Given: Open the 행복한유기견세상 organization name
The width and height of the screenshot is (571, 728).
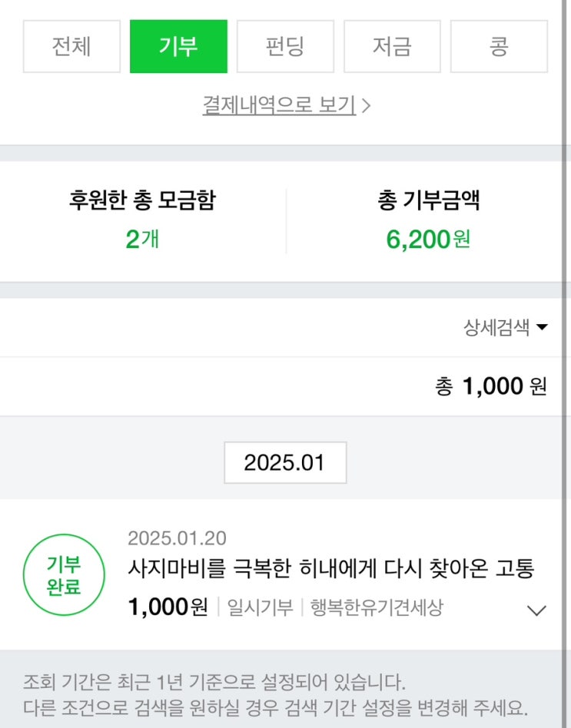Looking at the screenshot, I should (x=377, y=609).
